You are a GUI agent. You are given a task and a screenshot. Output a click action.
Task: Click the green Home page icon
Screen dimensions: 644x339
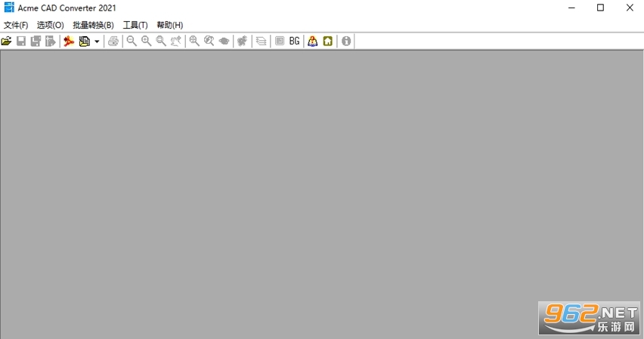328,41
